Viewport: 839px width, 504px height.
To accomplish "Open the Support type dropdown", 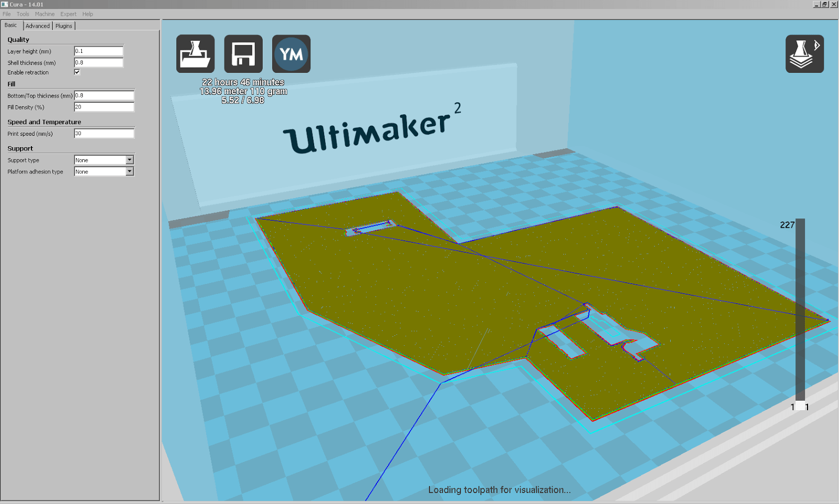I will point(104,160).
